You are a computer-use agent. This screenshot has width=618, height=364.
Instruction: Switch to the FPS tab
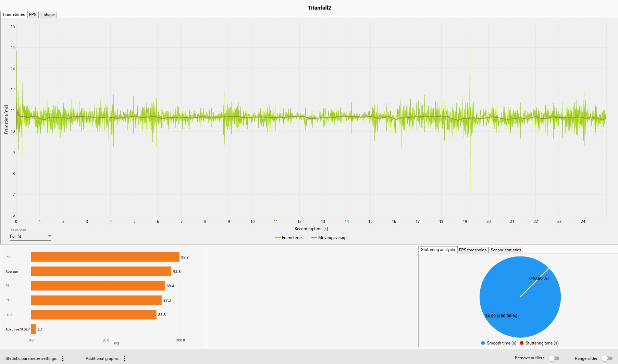[33, 15]
